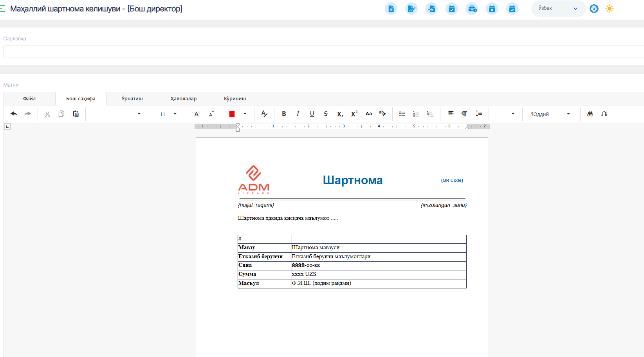Click the text highlight ab icon

click(382, 114)
